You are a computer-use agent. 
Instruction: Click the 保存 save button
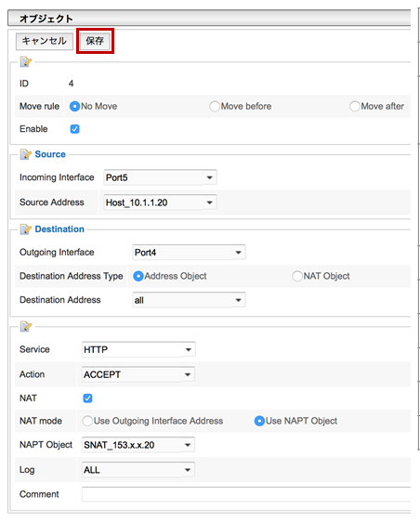(95, 41)
